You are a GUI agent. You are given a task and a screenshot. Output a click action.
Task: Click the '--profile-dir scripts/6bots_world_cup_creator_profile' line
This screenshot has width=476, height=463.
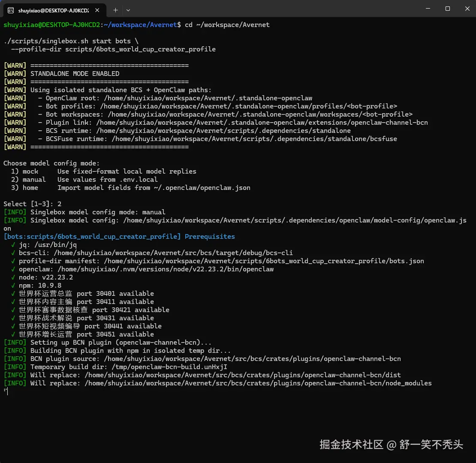pos(113,49)
